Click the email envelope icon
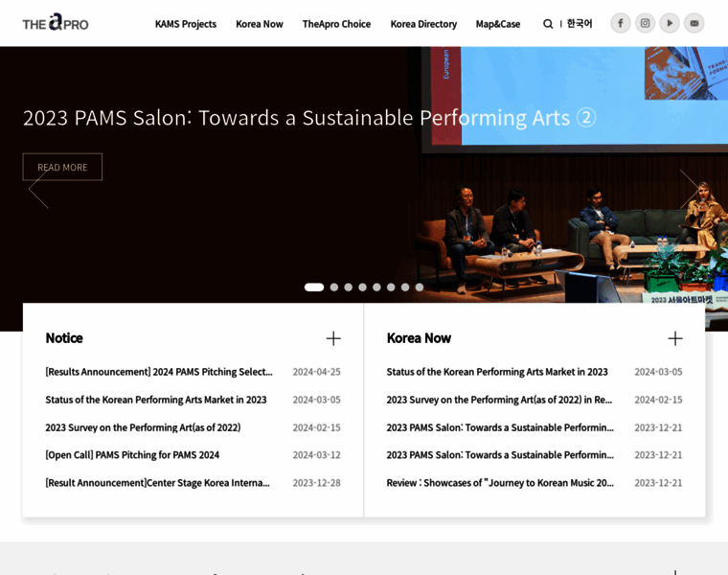 [x=694, y=23]
